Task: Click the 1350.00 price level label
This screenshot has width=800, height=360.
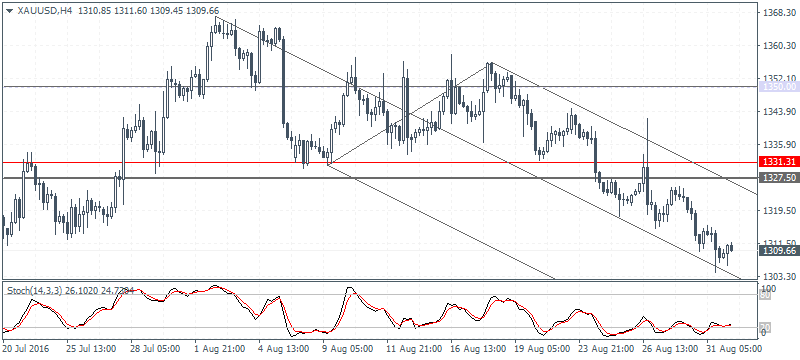Action: tap(779, 86)
